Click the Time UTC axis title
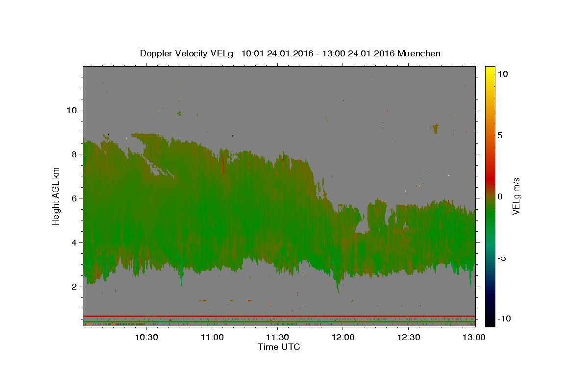 279,347
